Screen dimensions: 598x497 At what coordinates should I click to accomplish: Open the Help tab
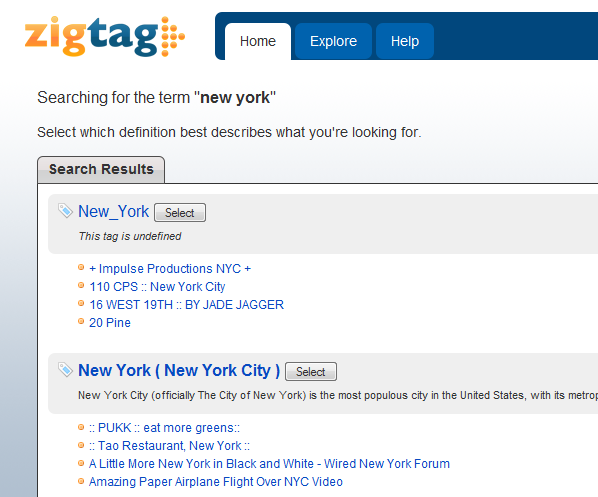pos(405,41)
